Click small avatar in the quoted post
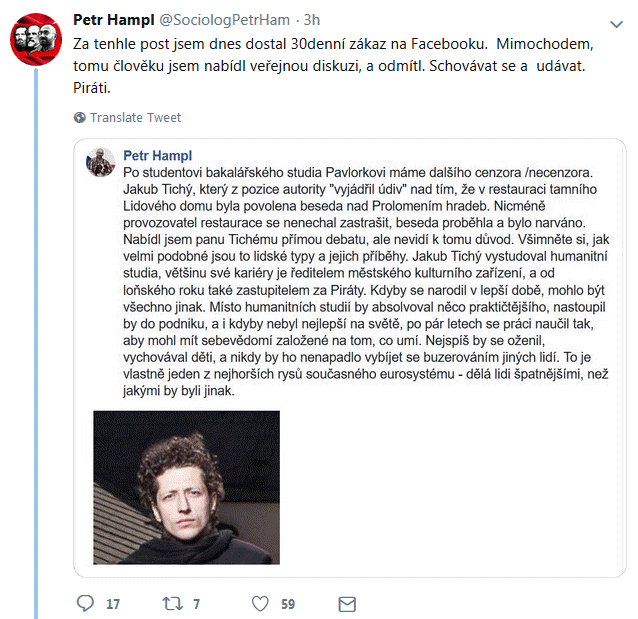 (100, 160)
